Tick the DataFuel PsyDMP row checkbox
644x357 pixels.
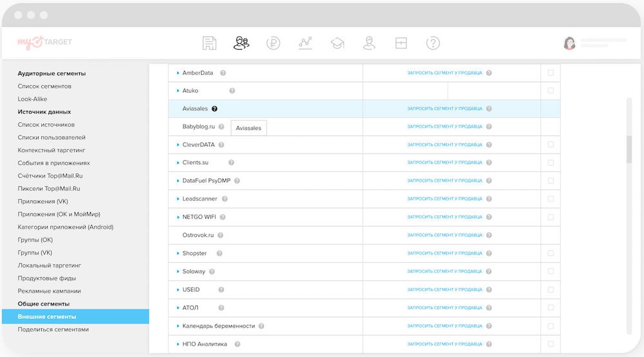tap(551, 181)
